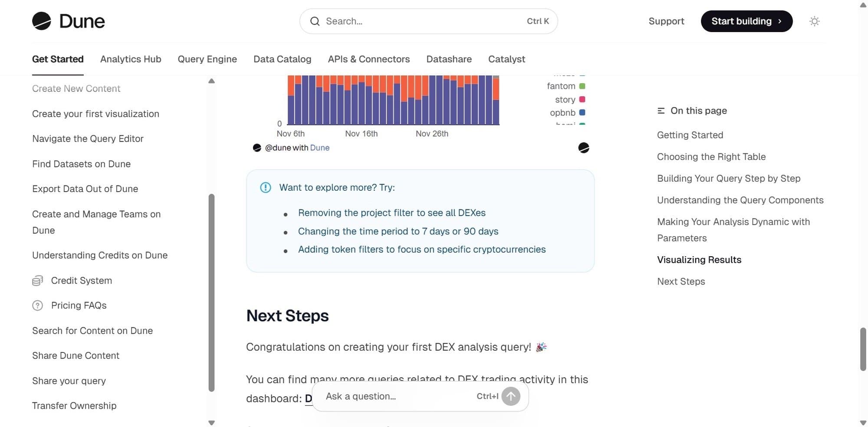Screen dimensions: 868x427
Task: Click the Credit System coins icon
Action: (38, 281)
